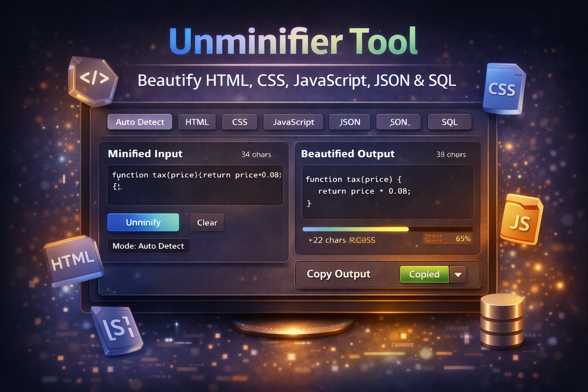Enable Auto Detect mode
Screen dimensions: 588x392
click(140, 122)
